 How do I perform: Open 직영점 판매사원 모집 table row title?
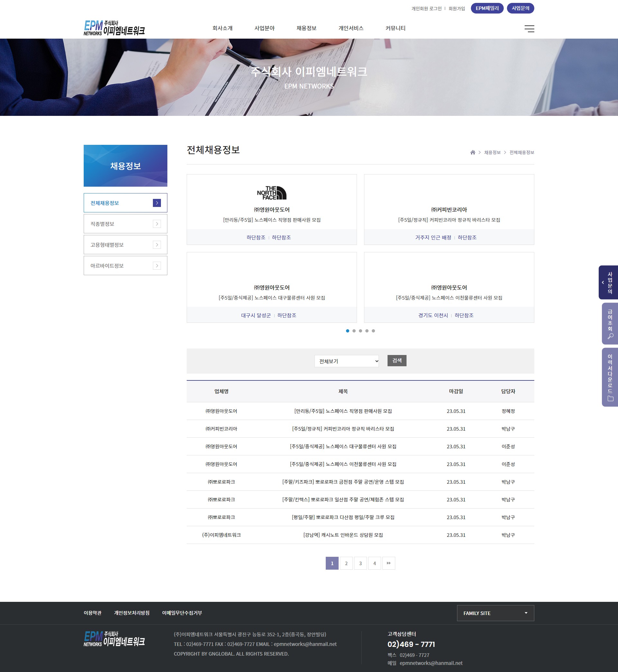343,411
